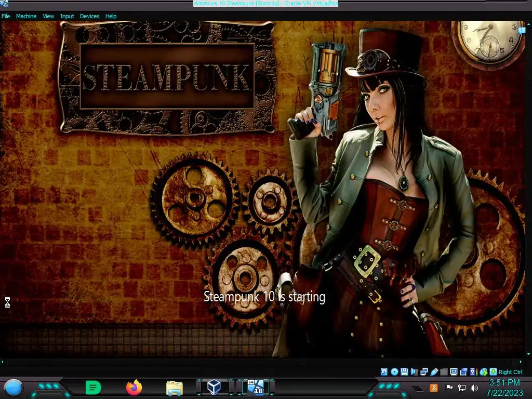Click the keyboard capture green arrow icon

494,372
